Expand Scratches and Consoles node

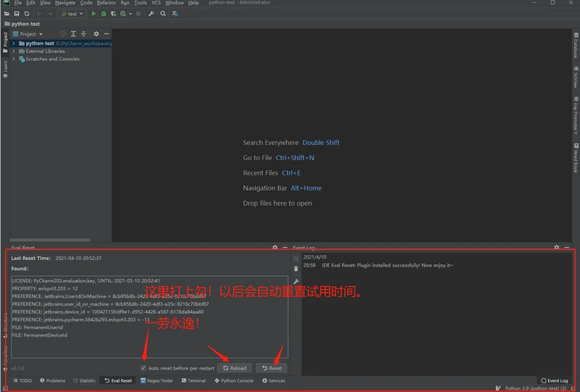click(x=14, y=59)
